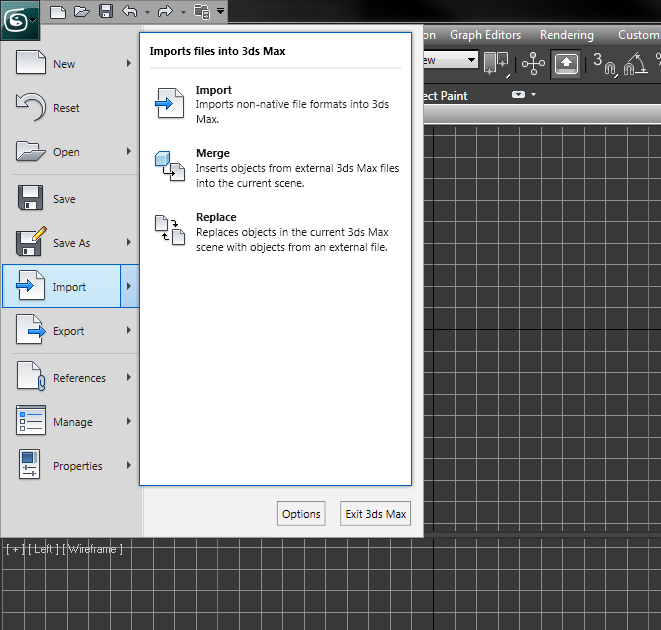
Task: Click the 3ds Max application logo button
Action: click(19, 20)
